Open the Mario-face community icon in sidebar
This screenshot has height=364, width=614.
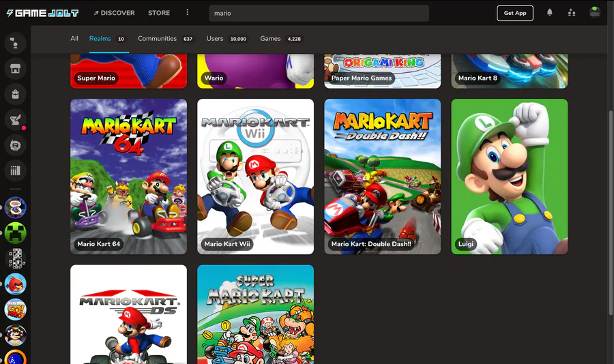[x=15, y=335]
